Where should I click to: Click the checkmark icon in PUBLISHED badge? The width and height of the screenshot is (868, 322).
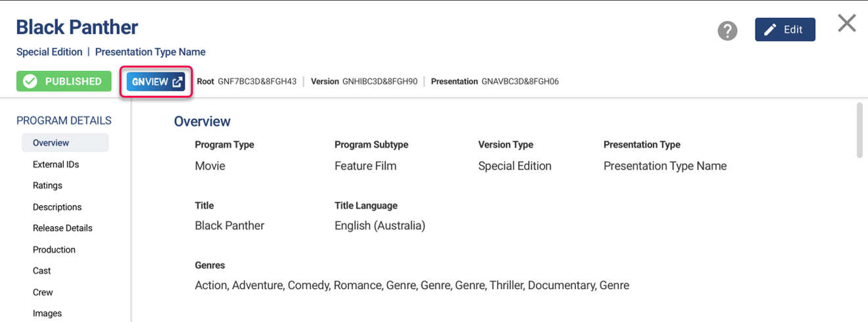[x=30, y=81]
